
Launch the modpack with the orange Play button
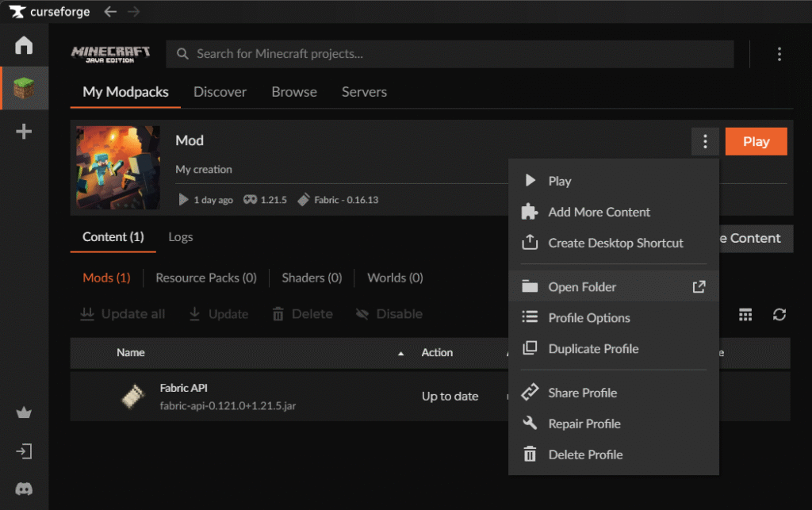[x=756, y=141]
